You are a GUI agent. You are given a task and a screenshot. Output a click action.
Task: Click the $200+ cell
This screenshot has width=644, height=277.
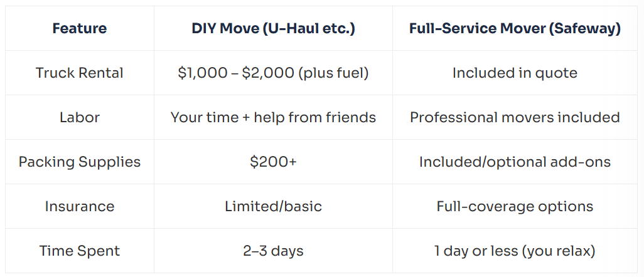point(273,162)
